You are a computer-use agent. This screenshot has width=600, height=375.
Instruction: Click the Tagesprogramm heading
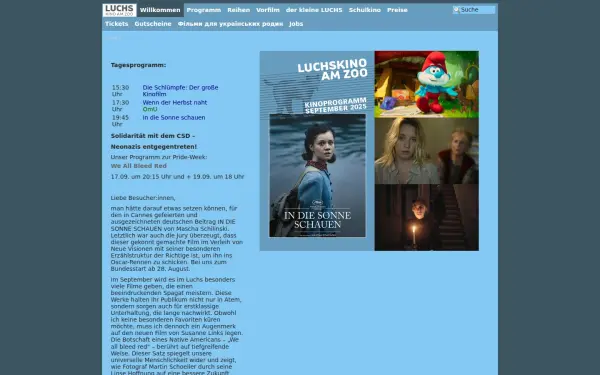[x=139, y=65]
